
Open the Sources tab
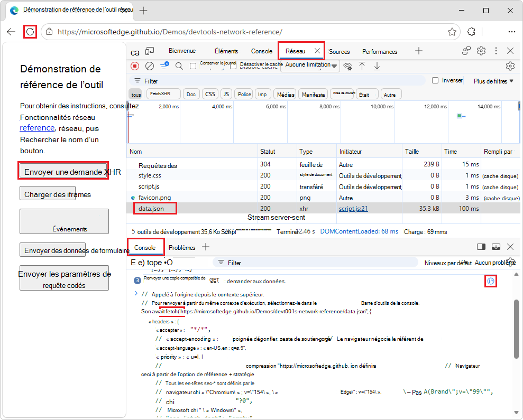[339, 51]
